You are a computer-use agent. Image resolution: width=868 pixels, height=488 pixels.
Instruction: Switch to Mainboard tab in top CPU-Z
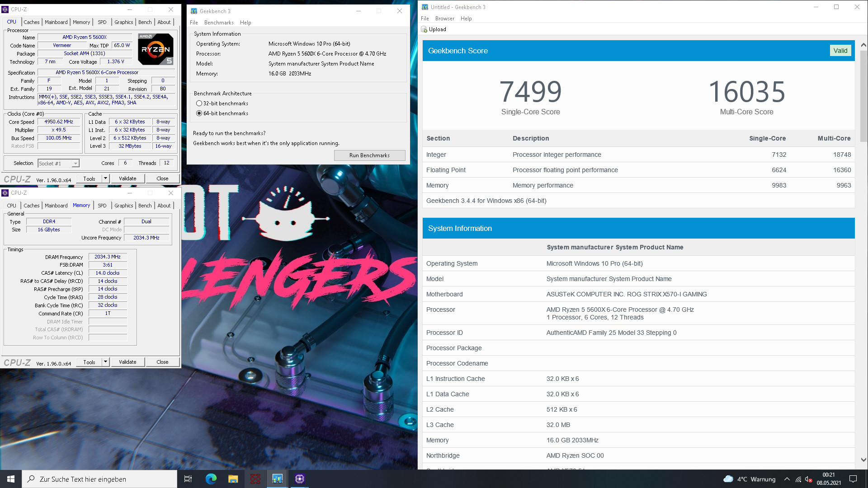[56, 22]
